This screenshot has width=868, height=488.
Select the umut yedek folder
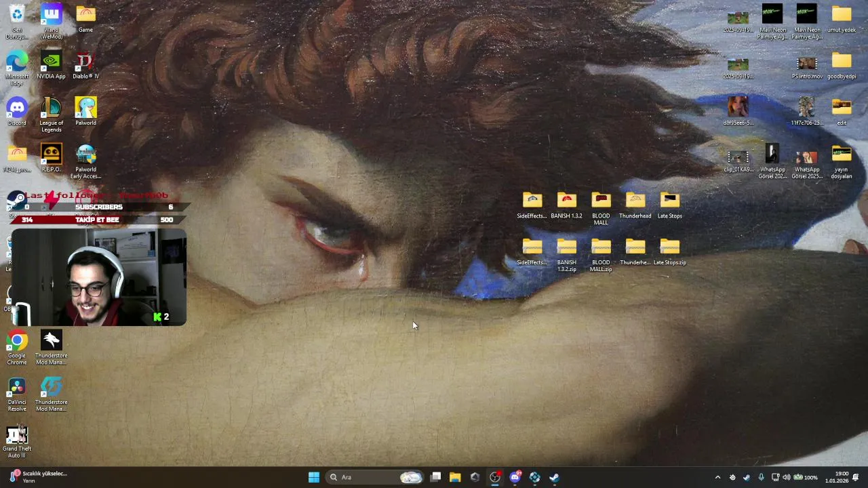(842, 19)
